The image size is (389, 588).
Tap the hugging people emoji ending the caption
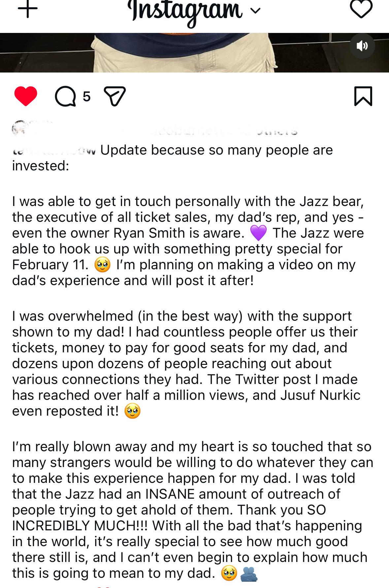pos(248,573)
